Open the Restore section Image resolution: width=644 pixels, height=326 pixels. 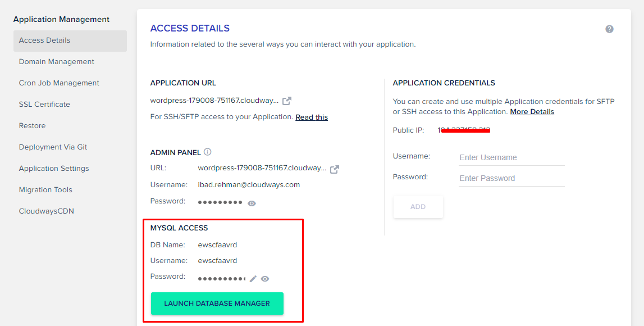(32, 125)
